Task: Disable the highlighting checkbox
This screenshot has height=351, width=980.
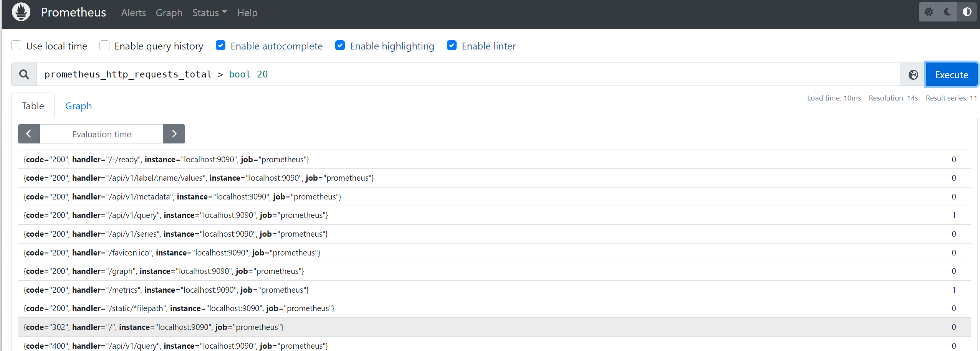Action: [x=340, y=46]
